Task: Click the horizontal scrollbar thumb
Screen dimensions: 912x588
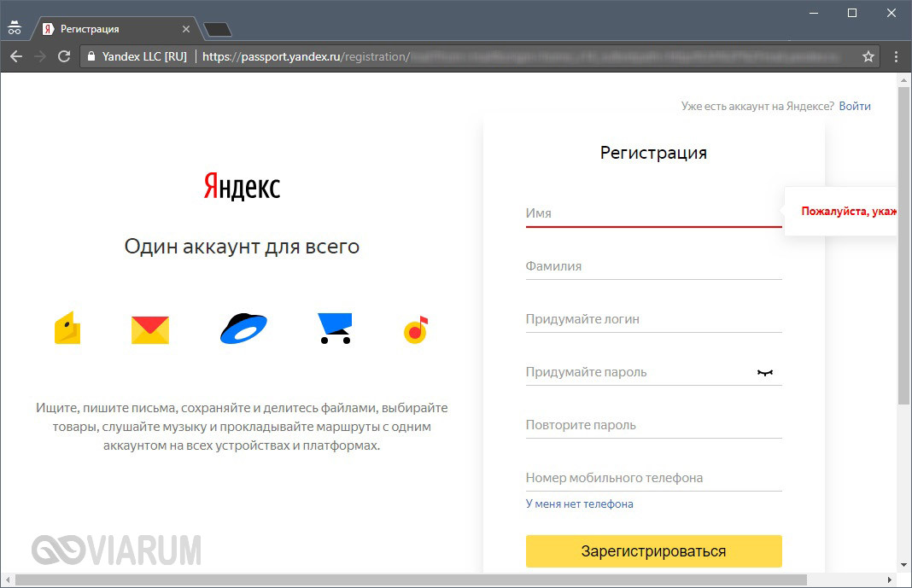Action: [411, 579]
